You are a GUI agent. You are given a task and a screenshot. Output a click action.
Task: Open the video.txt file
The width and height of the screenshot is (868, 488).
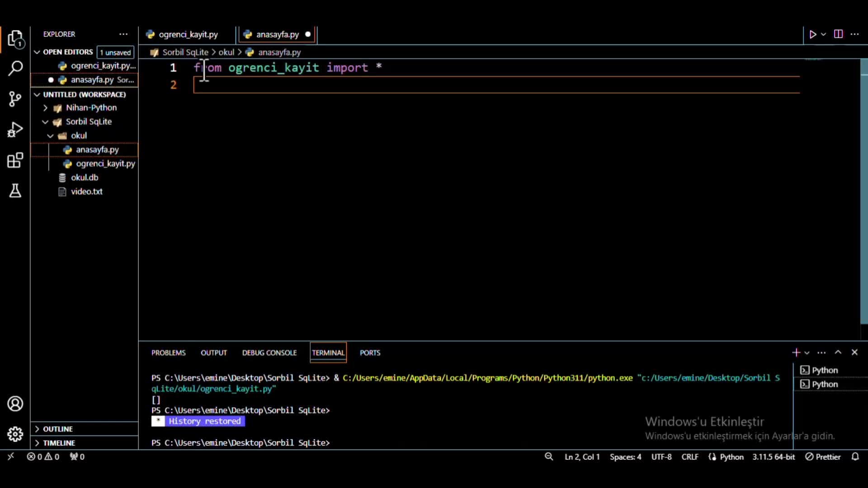[85, 192]
